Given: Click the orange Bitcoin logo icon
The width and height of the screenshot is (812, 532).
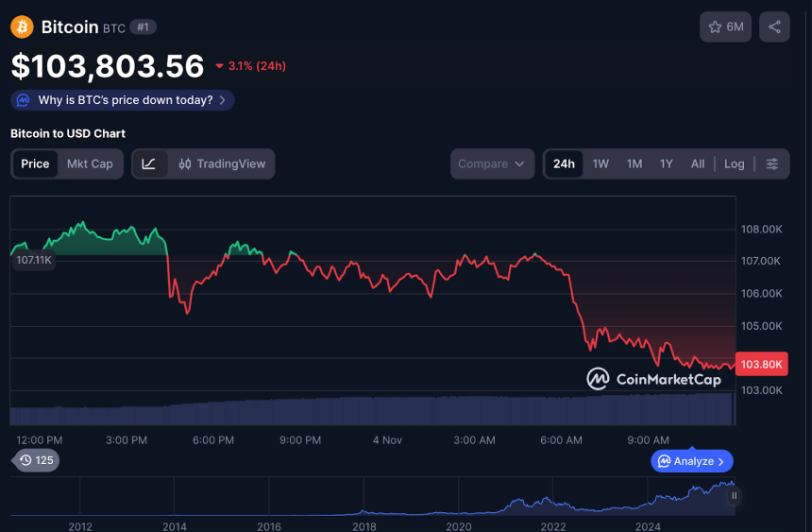Looking at the screenshot, I should point(22,27).
